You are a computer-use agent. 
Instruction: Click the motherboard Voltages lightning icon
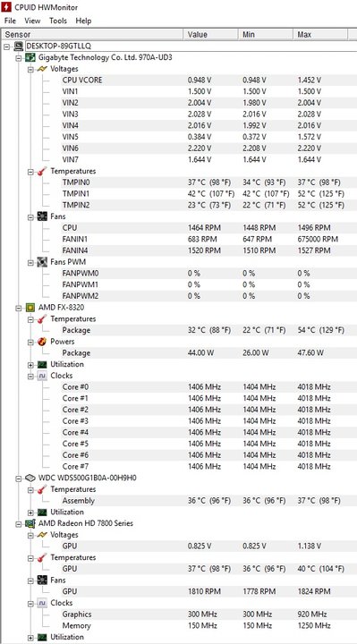[x=42, y=69]
